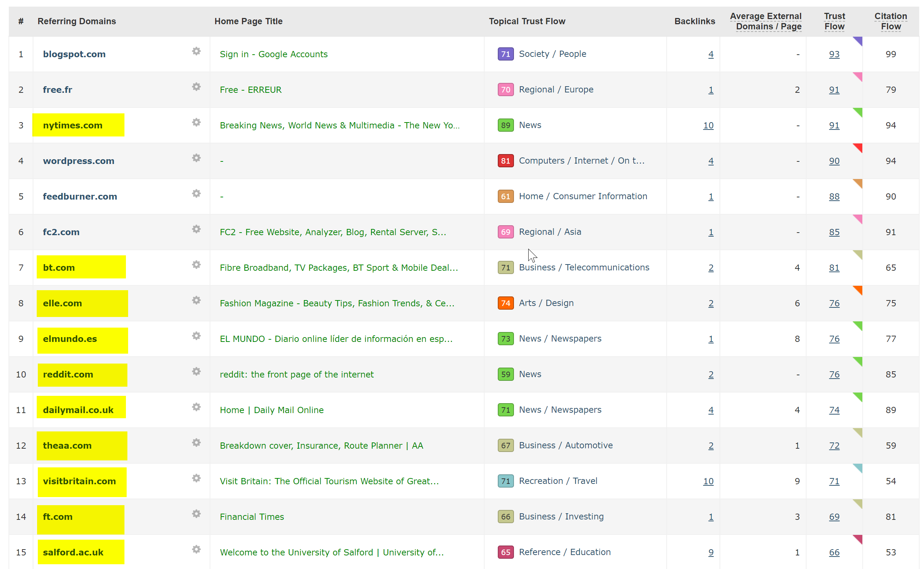924x569 pixels.
Task: Open 'Financial Times' home page title
Action: pos(252,517)
